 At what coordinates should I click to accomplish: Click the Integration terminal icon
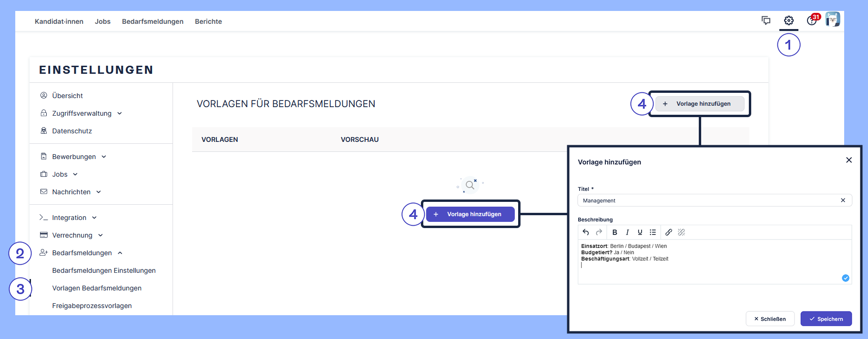pyautogui.click(x=44, y=217)
